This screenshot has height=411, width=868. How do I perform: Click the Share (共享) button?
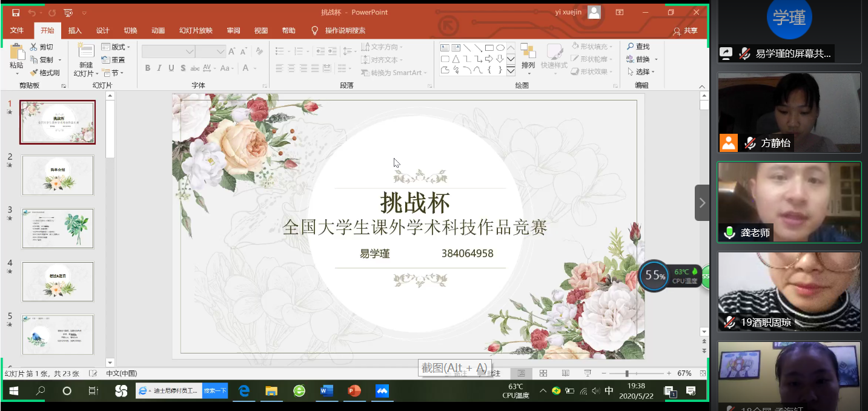685,31
